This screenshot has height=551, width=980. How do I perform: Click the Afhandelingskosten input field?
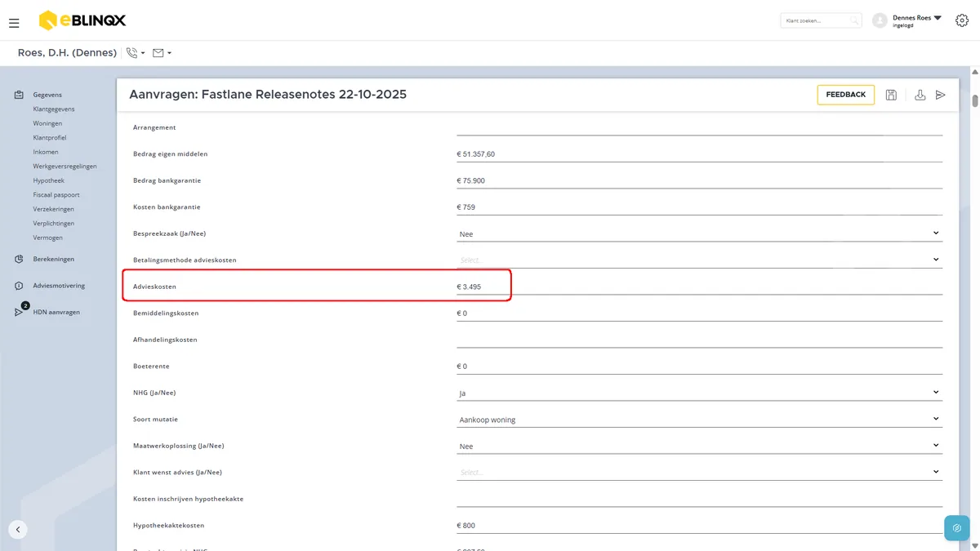(x=699, y=340)
